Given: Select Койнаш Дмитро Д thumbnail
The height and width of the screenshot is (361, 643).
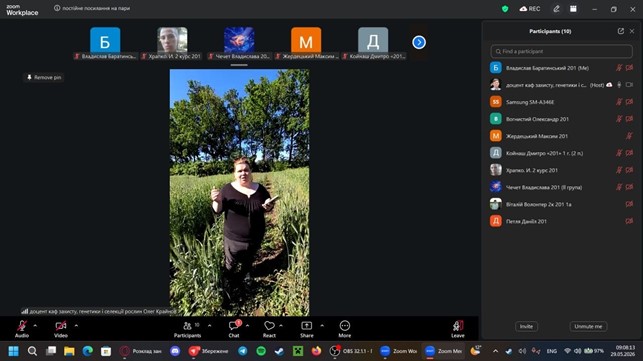Looking at the screenshot, I should click(x=373, y=43).
